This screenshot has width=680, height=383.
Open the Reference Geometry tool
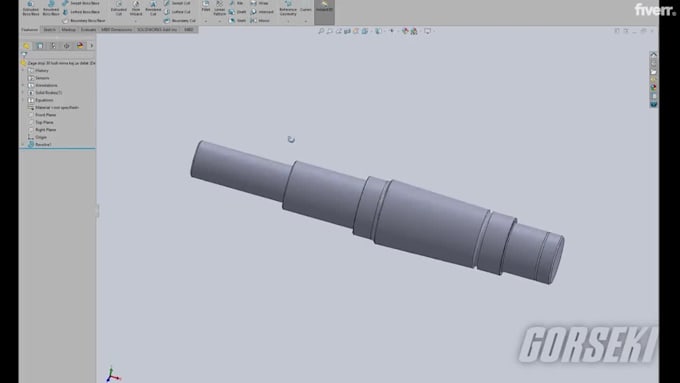[288, 8]
